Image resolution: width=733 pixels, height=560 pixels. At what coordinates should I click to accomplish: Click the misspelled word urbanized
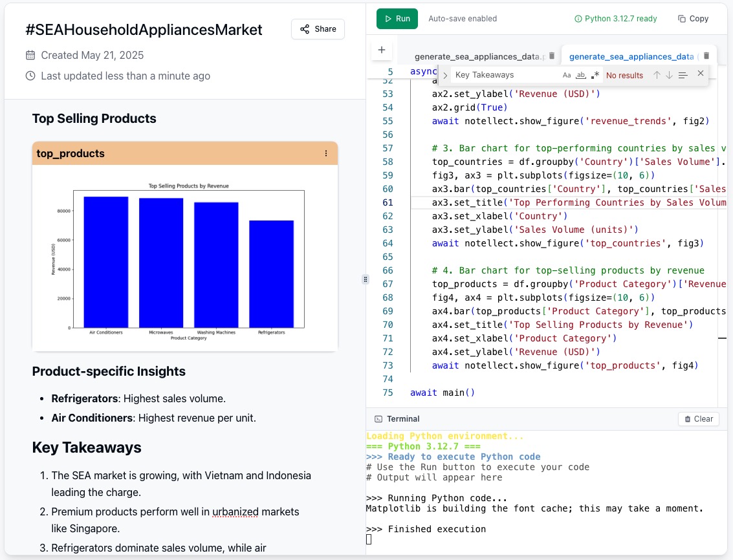[235, 512]
